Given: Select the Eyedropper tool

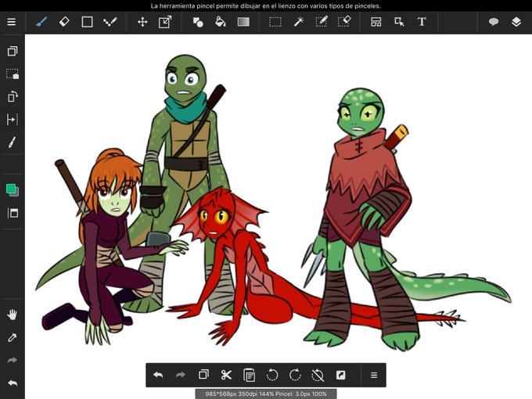Looking at the screenshot, I should [x=13, y=338].
